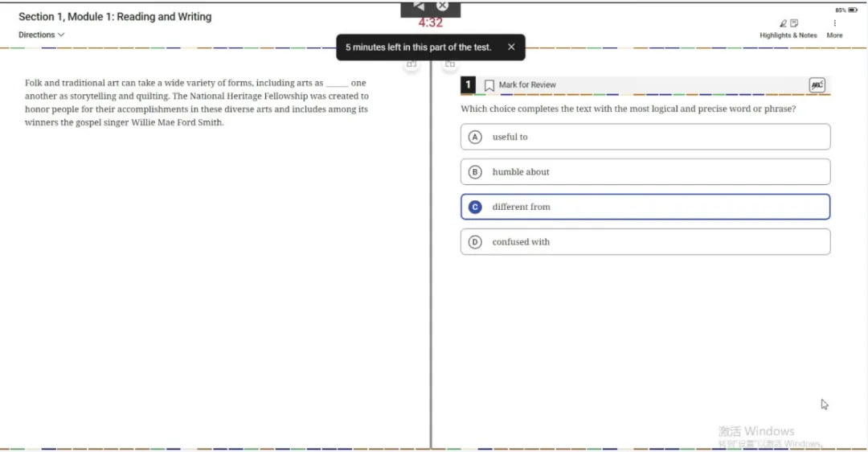Choose the option 'useful to'
Image resolution: width=868 pixels, height=452 pixels.
pos(645,137)
